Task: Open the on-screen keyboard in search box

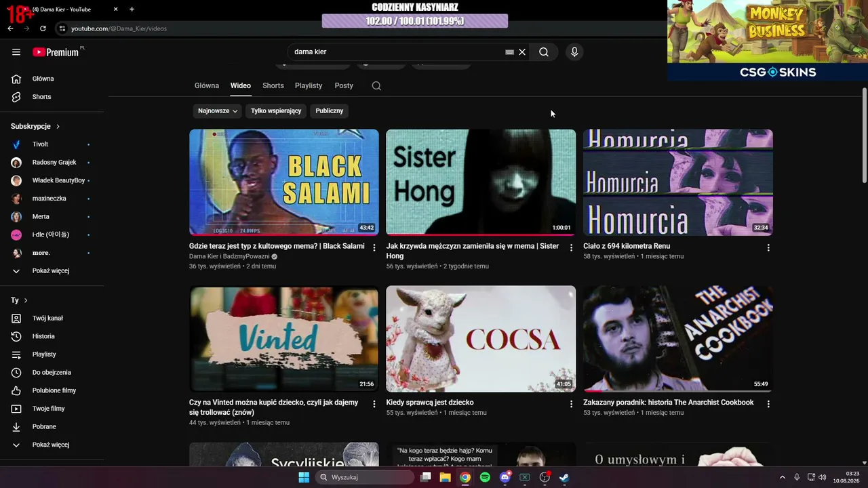Action: [510, 52]
